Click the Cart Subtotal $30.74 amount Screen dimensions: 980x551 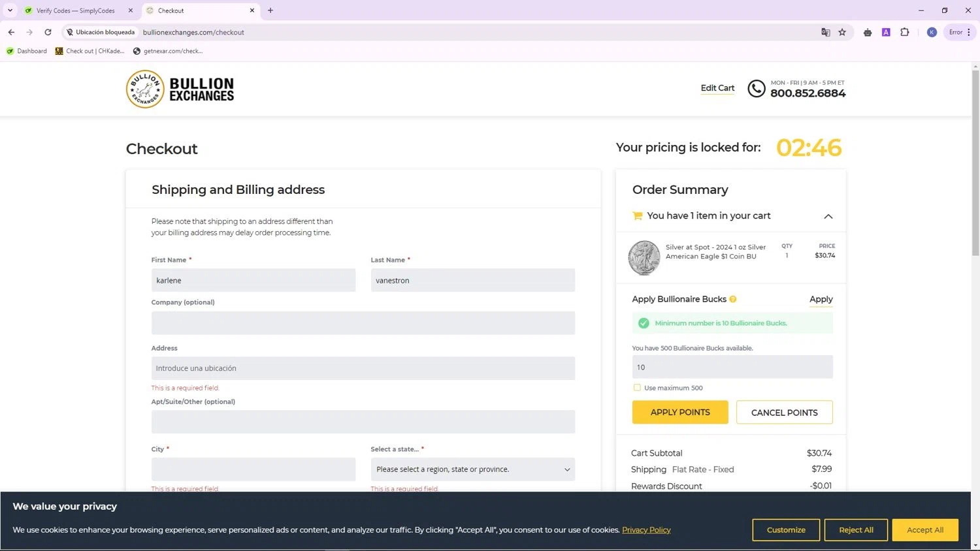[819, 453]
